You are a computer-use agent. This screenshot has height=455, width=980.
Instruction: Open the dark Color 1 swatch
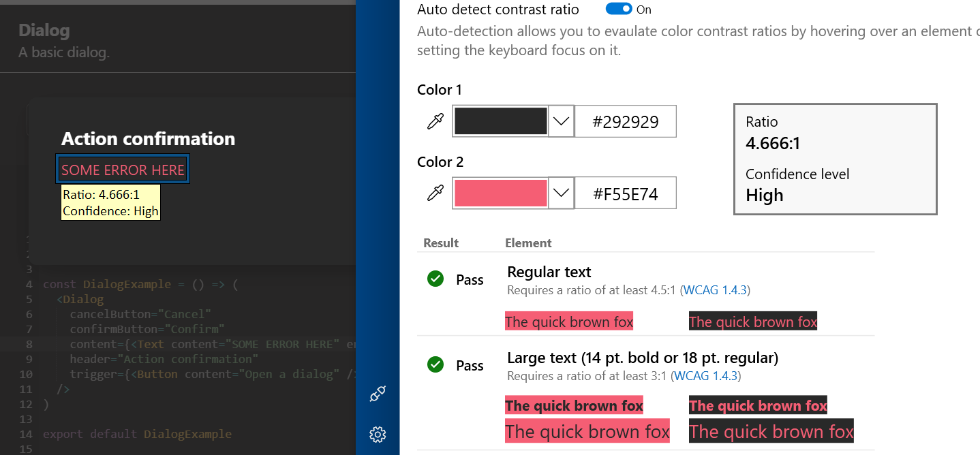501,121
